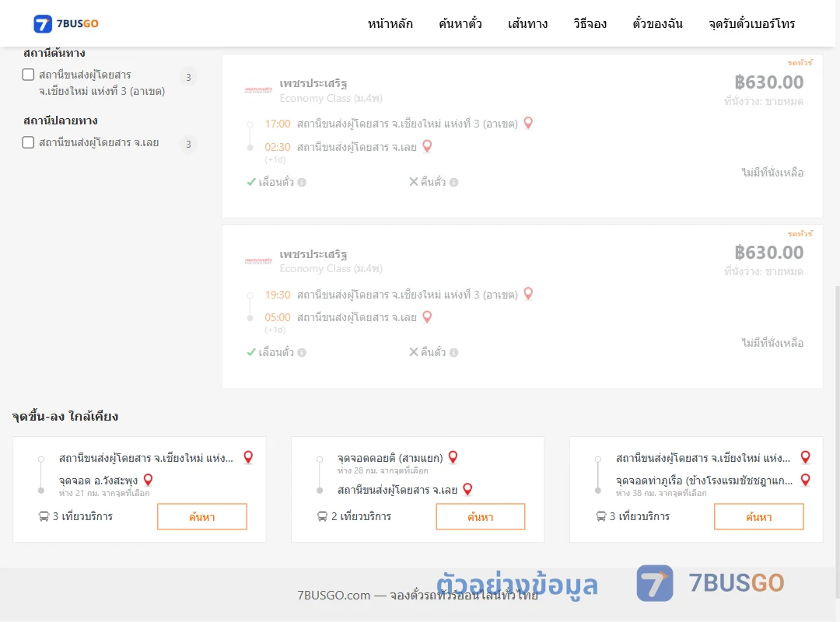Click the เลื่อนตั๋ว label in 17:00 trip
840x622 pixels.
(x=276, y=182)
